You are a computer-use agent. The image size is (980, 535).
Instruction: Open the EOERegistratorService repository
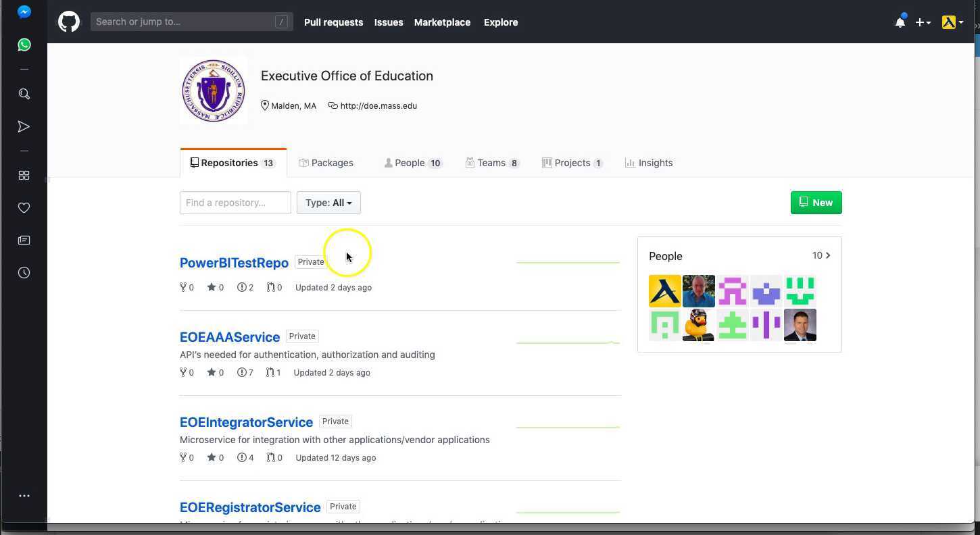tap(250, 507)
